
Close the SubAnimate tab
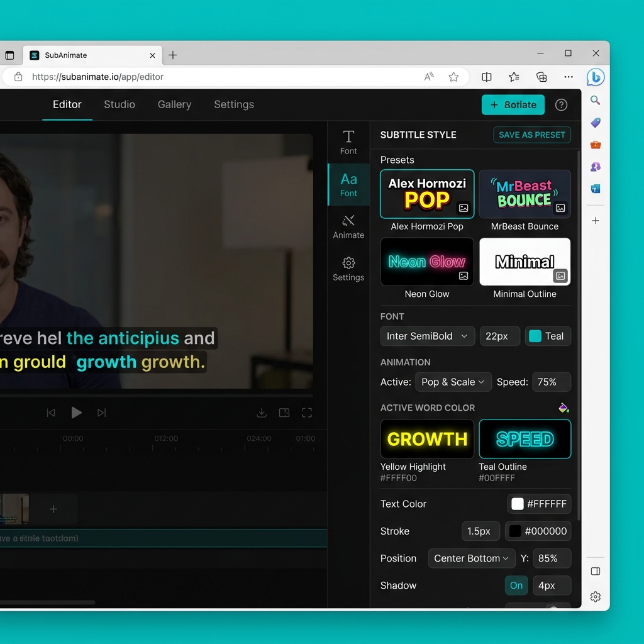(x=152, y=55)
